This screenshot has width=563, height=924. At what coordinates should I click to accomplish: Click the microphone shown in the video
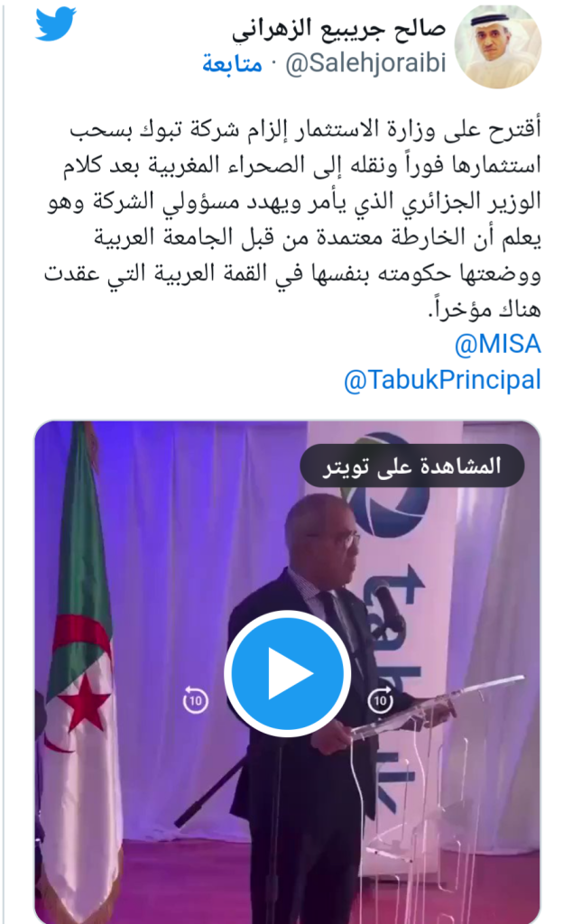tap(386, 605)
